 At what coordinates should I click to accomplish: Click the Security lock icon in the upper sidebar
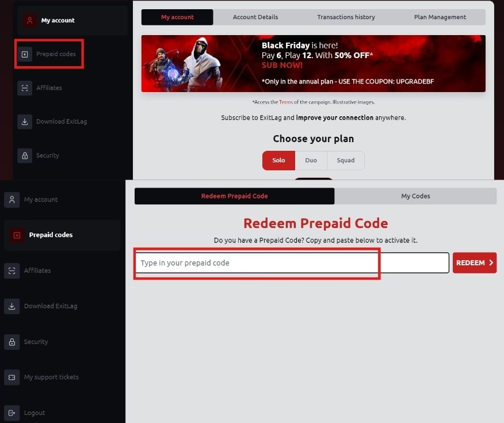coord(25,155)
